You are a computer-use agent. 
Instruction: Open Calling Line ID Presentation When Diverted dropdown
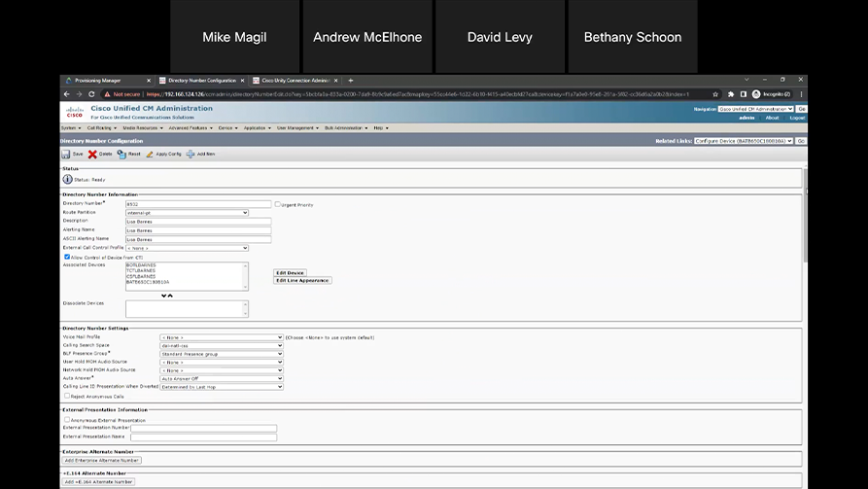pyautogui.click(x=222, y=387)
